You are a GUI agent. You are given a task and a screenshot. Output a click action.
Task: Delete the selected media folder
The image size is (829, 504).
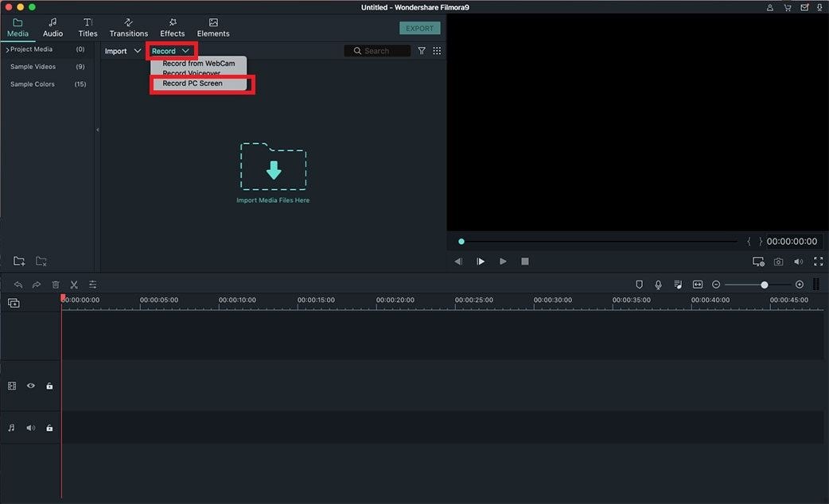coord(41,261)
